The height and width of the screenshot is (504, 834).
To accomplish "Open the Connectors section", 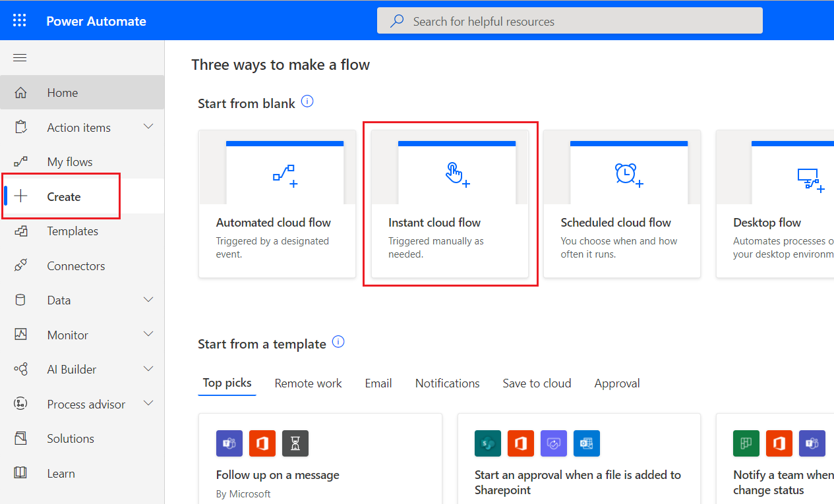I will click(76, 265).
